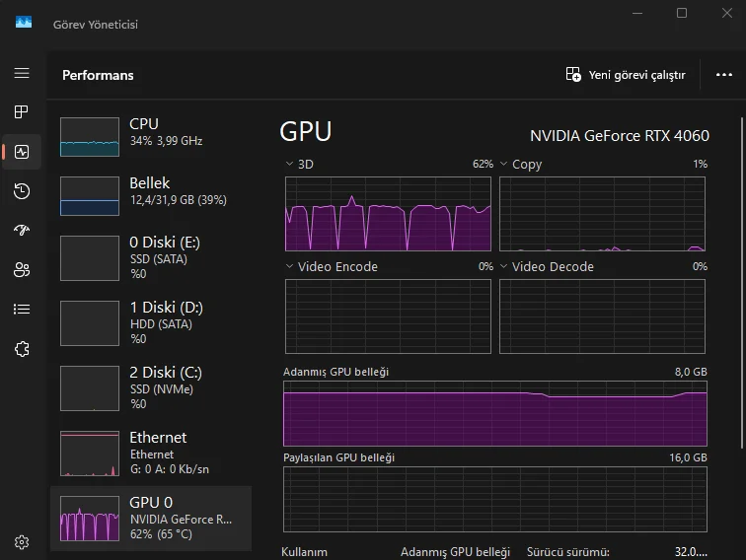
Task: Open Startup apps gauge icon
Action: 22,230
